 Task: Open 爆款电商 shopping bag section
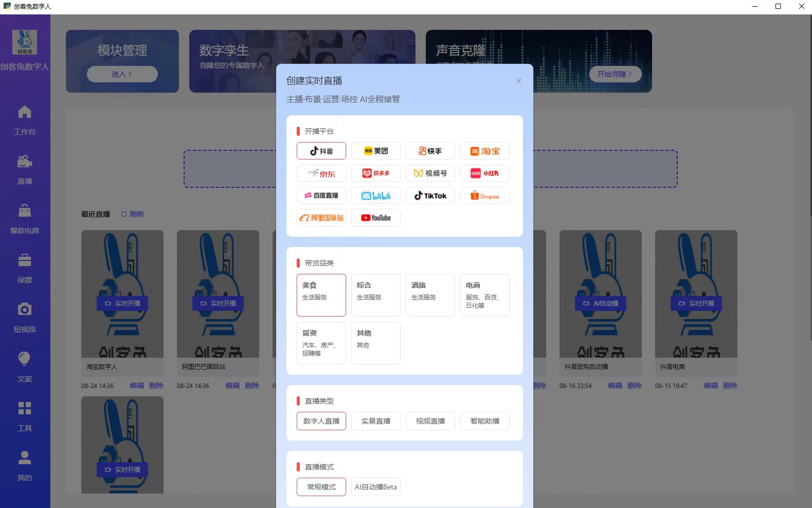[25, 219]
